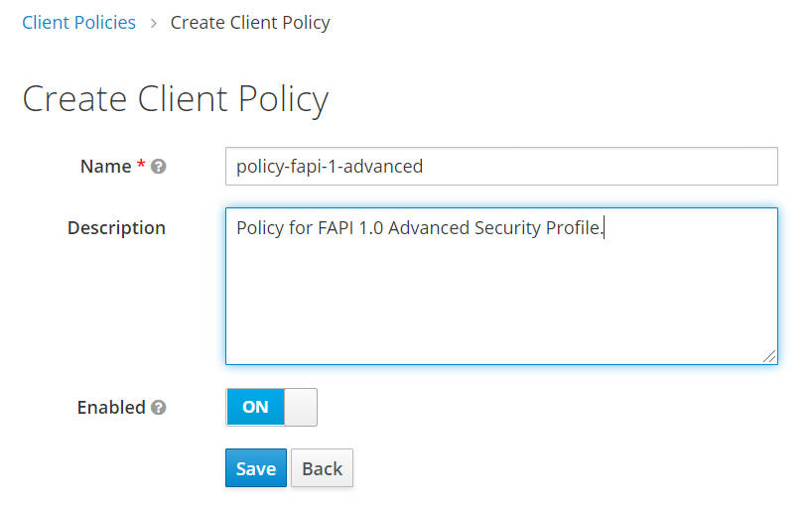The height and width of the screenshot is (508, 812).
Task: Click the red required asterisk beside Name
Action: click(141, 165)
